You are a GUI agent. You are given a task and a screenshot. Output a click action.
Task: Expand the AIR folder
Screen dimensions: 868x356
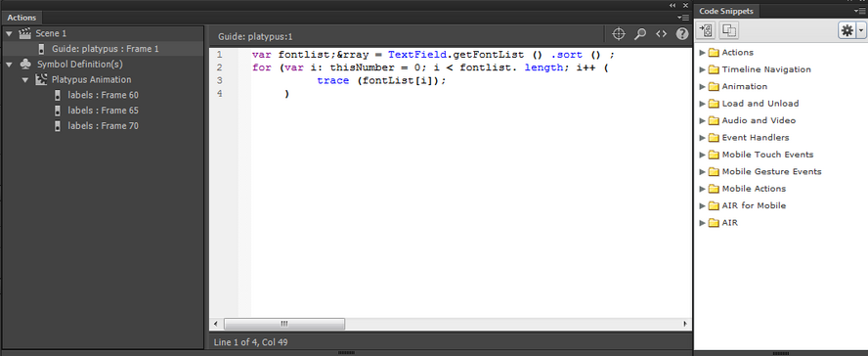tap(703, 223)
